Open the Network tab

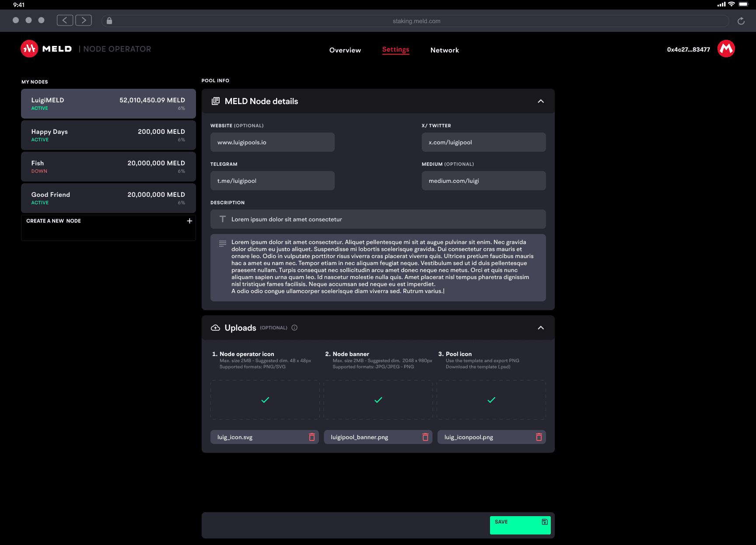pyautogui.click(x=444, y=50)
